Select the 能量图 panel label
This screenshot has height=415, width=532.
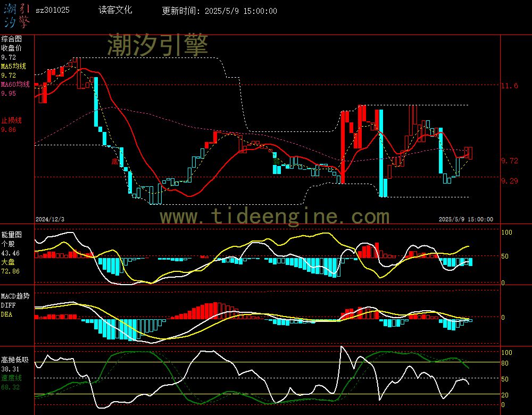(12, 235)
